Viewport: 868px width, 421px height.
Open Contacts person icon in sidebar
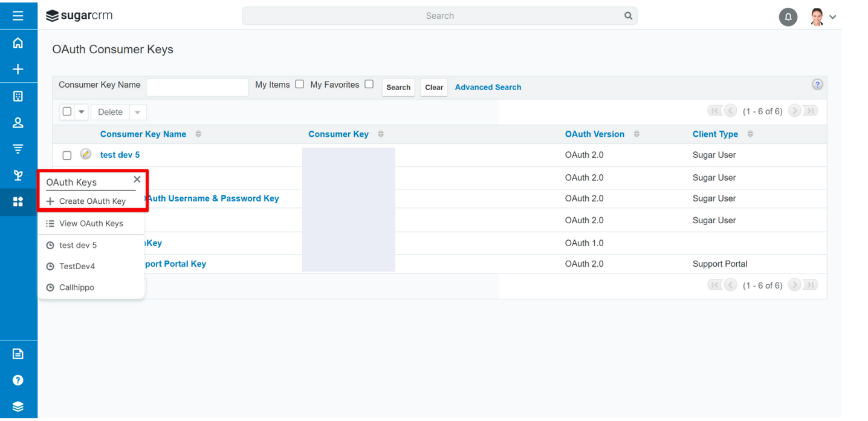18,123
